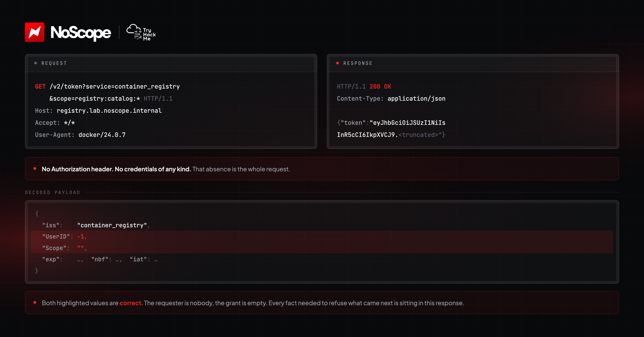The width and height of the screenshot is (644, 337).
Task: Click the red NoScope logo icon
Action: [34, 32]
